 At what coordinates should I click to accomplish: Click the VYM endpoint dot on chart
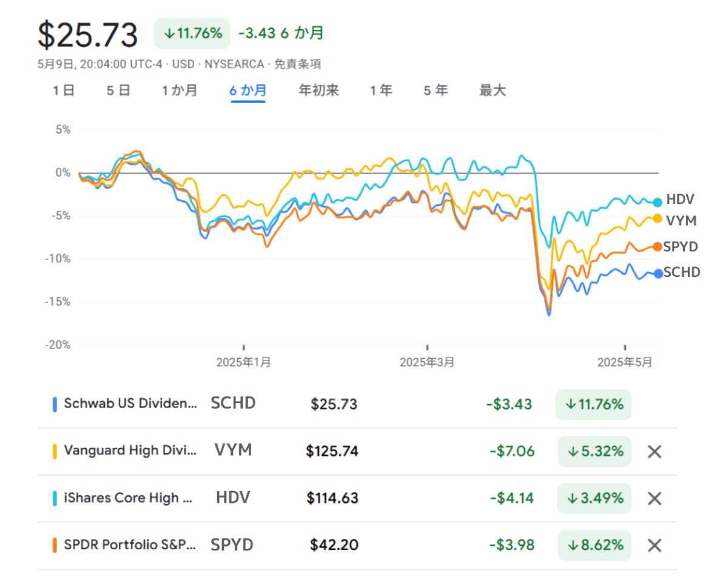[658, 219]
